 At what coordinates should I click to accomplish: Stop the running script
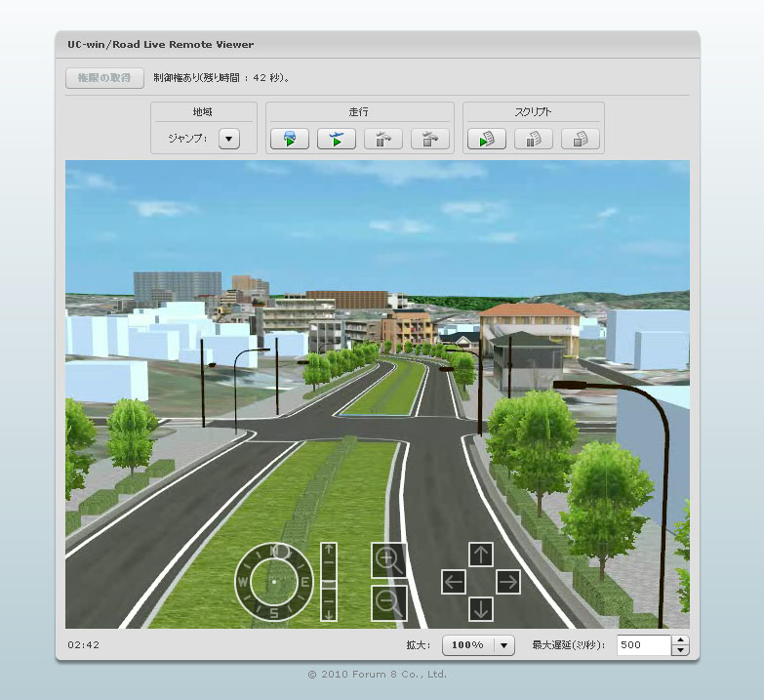coord(580,139)
